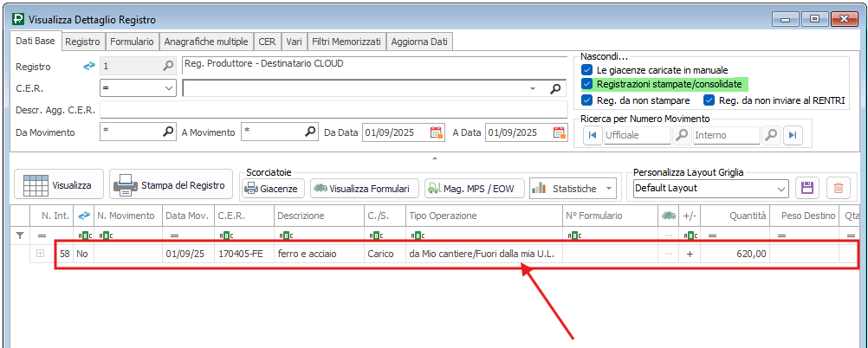Viewport: 868px width, 348px height.
Task: Open the Da Data calendar picker
Action: 437,132
